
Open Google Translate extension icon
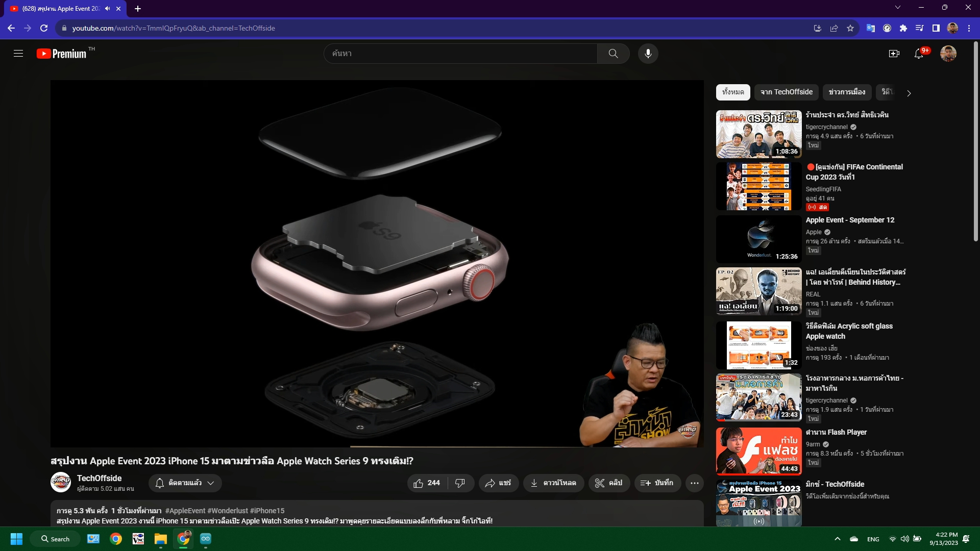pos(871,28)
